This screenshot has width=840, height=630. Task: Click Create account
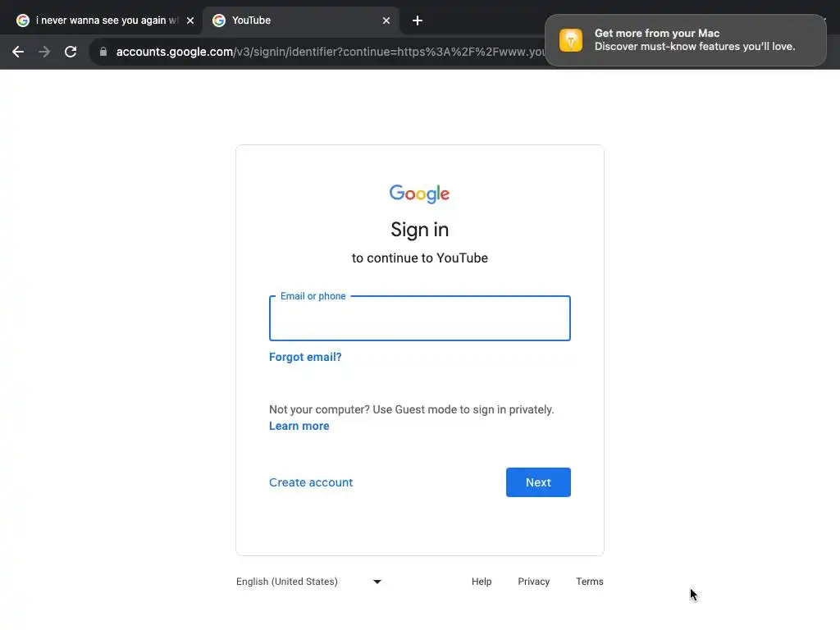[311, 482]
